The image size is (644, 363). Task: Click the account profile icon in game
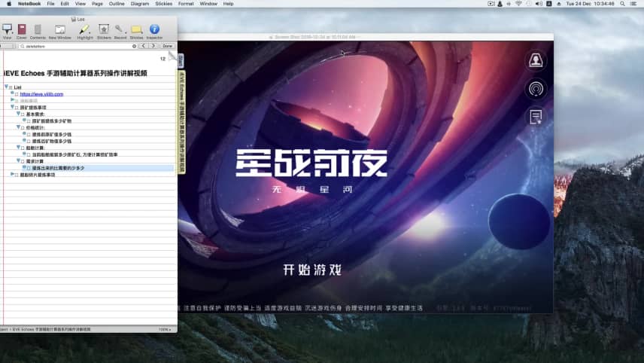click(x=536, y=61)
